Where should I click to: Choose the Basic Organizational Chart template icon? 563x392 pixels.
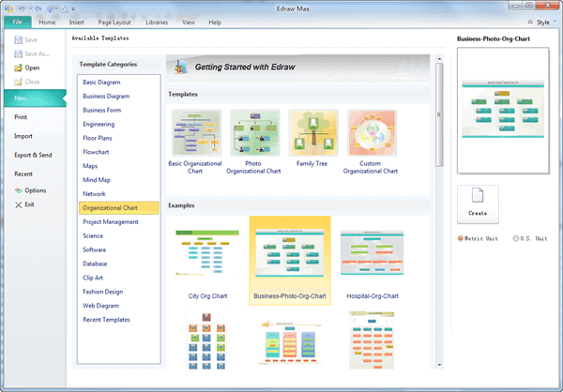point(196,133)
